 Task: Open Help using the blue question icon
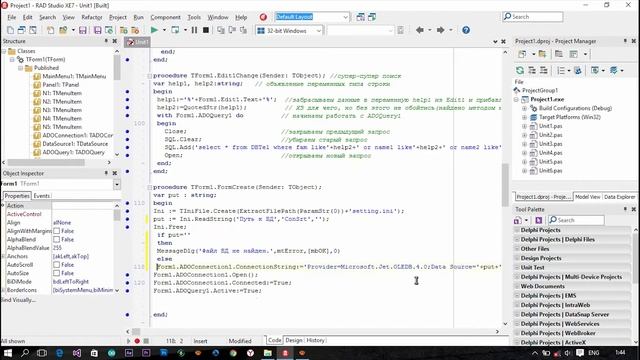click(x=466, y=30)
